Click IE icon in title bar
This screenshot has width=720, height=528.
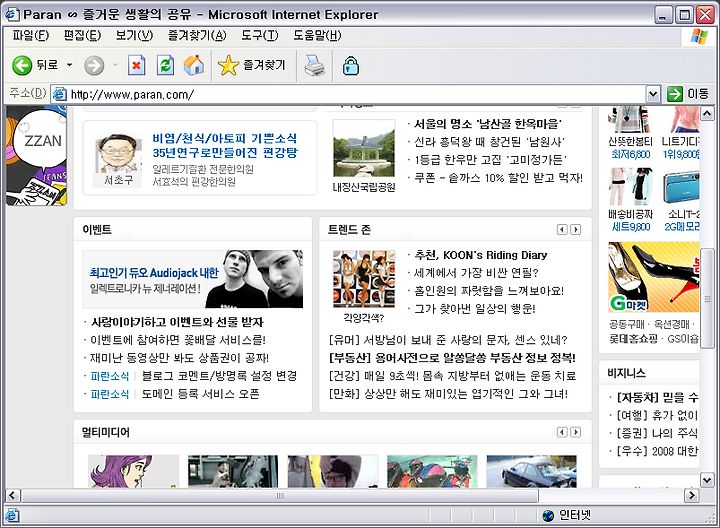click(12, 14)
